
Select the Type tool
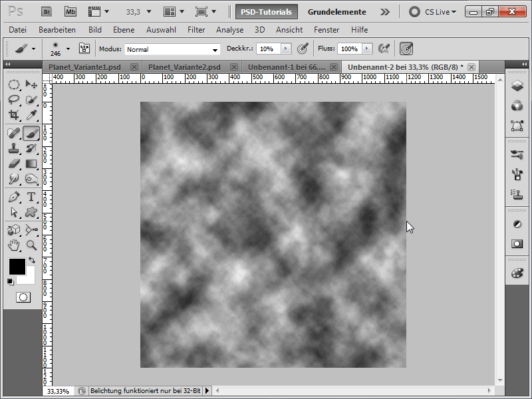pyautogui.click(x=31, y=197)
